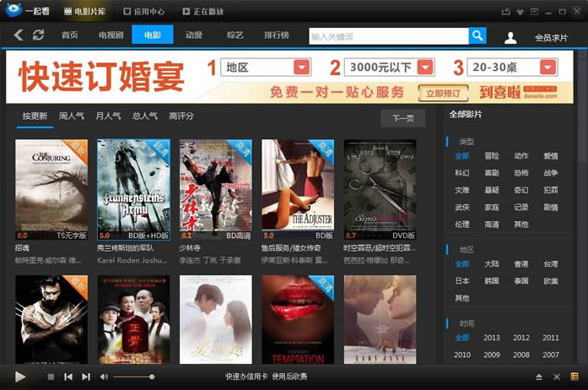Filter type by 恐怖
The height and width of the screenshot is (390, 588).
(x=521, y=173)
